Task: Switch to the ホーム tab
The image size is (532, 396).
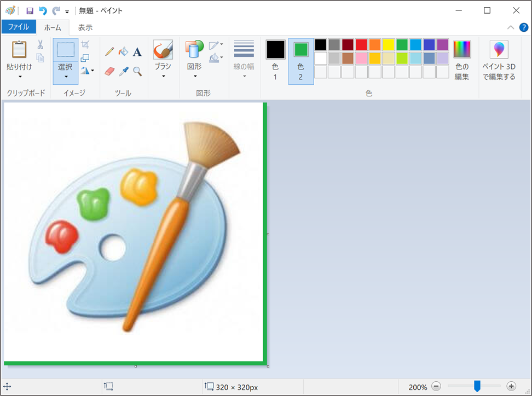Action: tap(53, 27)
